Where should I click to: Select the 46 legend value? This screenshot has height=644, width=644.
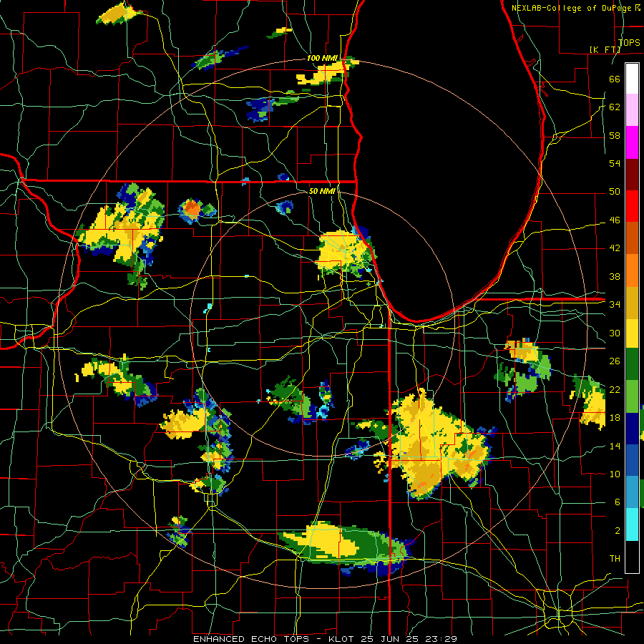[615, 220]
